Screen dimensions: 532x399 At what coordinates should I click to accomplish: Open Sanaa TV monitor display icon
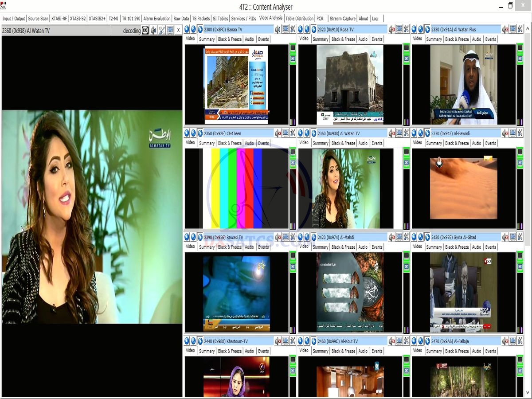[286, 29]
